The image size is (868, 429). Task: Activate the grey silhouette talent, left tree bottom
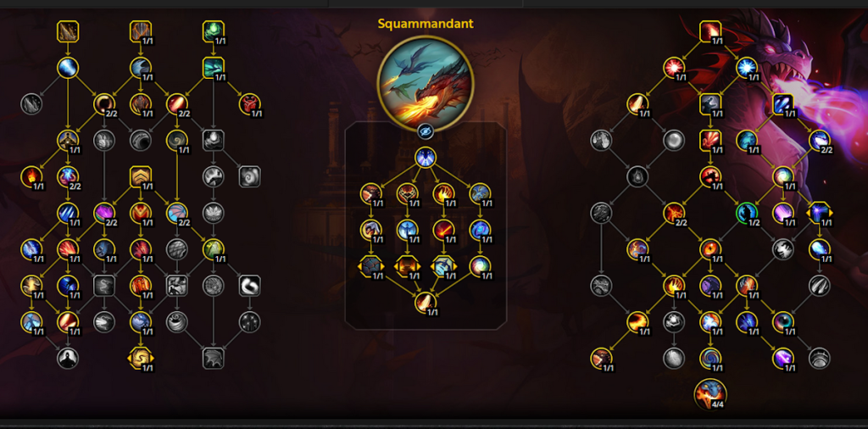[x=68, y=358]
